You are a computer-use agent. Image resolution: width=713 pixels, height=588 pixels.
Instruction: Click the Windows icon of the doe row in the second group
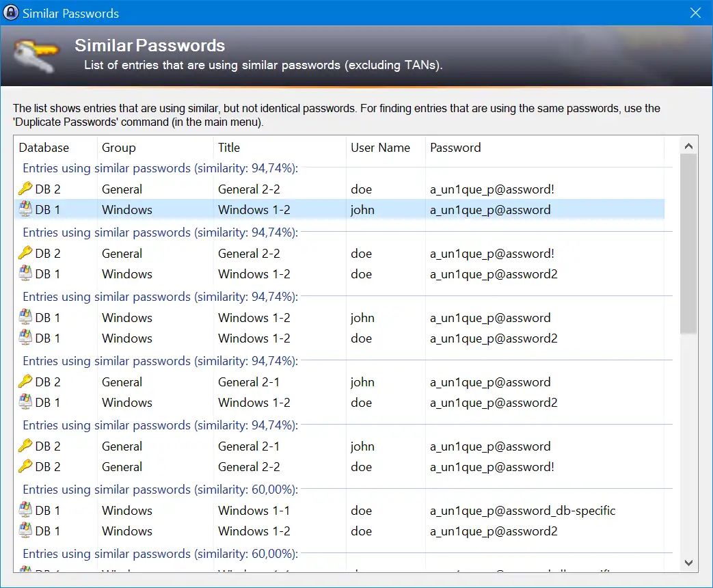[x=25, y=273]
